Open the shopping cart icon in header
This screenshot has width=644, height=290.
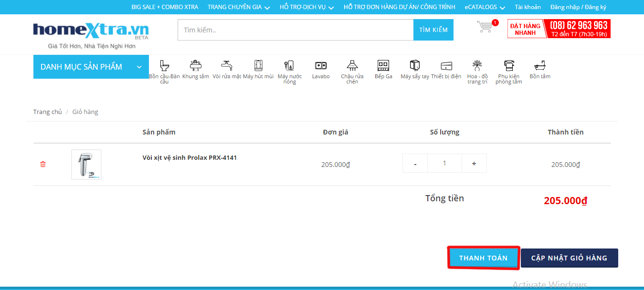(485, 27)
